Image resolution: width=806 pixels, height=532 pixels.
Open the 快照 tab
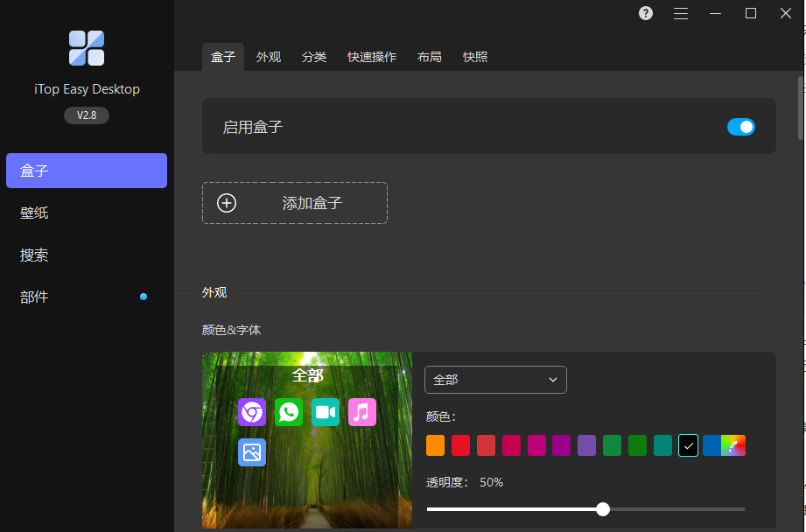click(474, 56)
